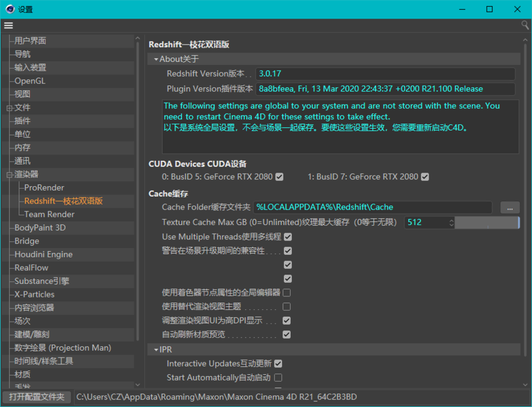
Task: Open 时间线/样条工具 preferences
Action: click(x=44, y=361)
